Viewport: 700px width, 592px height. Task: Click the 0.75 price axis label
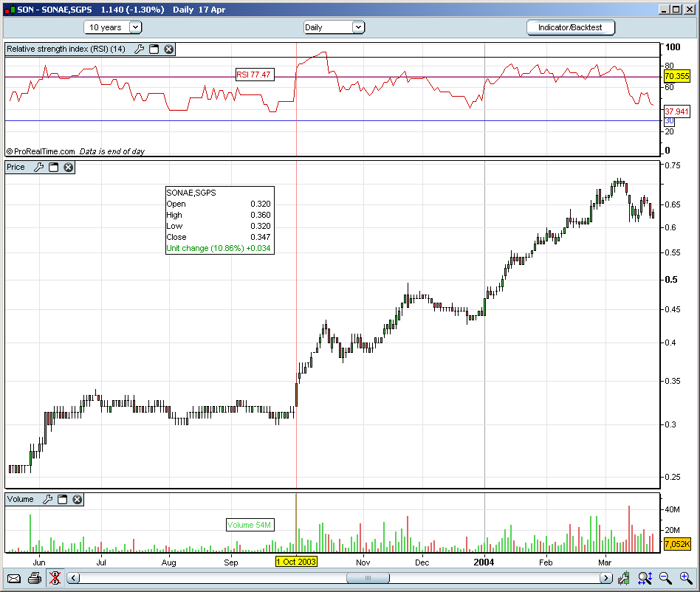click(x=673, y=165)
